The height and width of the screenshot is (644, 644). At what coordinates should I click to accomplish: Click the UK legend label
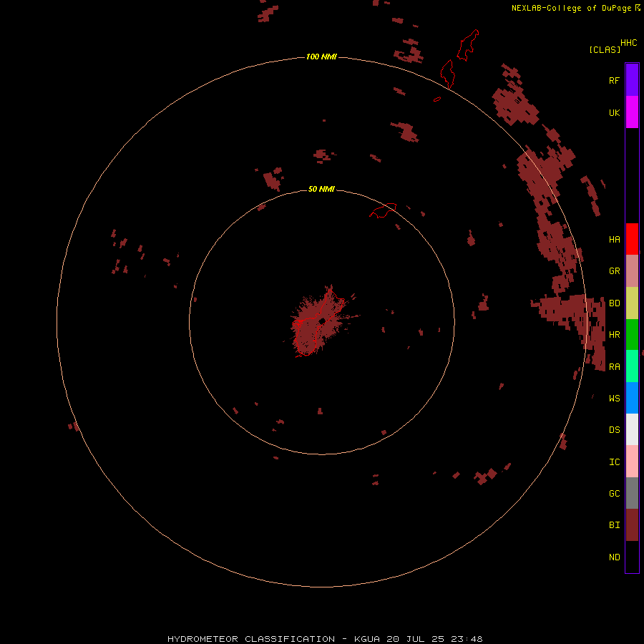point(614,112)
